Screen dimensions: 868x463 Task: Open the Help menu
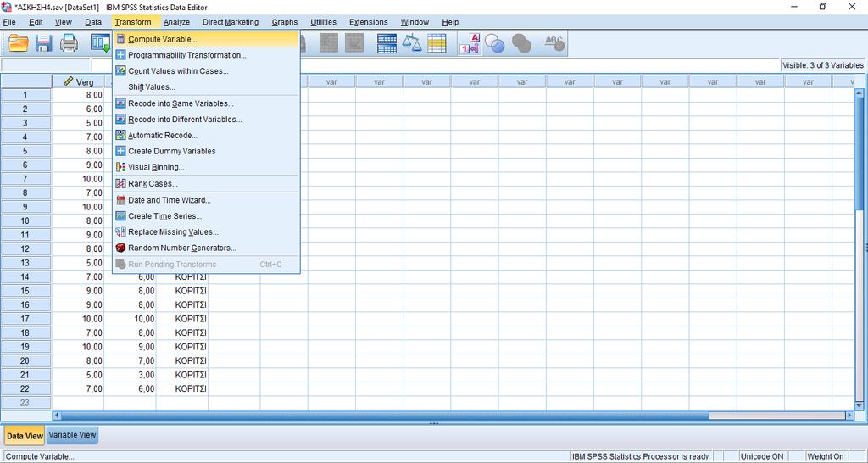[x=450, y=22]
